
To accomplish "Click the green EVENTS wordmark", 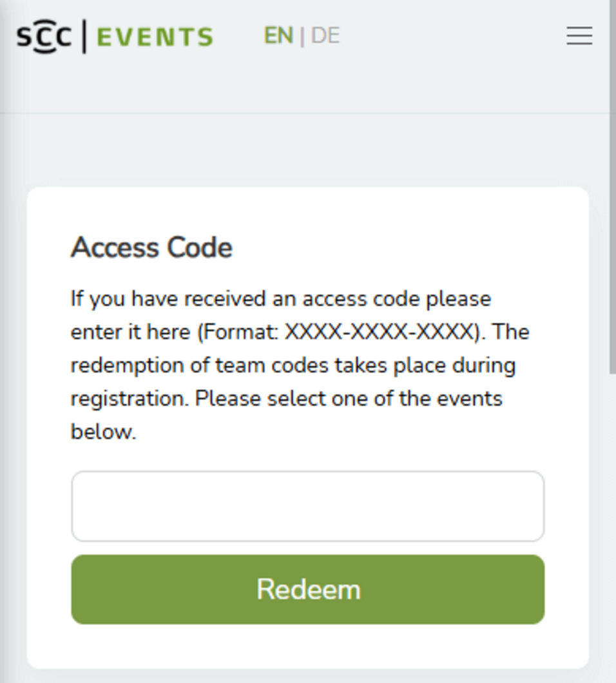I will 155,37.
